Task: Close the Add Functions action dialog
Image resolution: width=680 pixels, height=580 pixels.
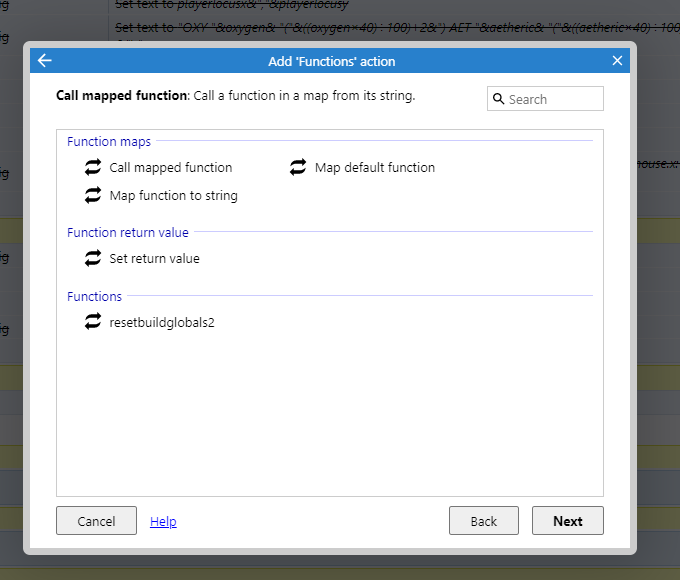Action: [x=617, y=60]
